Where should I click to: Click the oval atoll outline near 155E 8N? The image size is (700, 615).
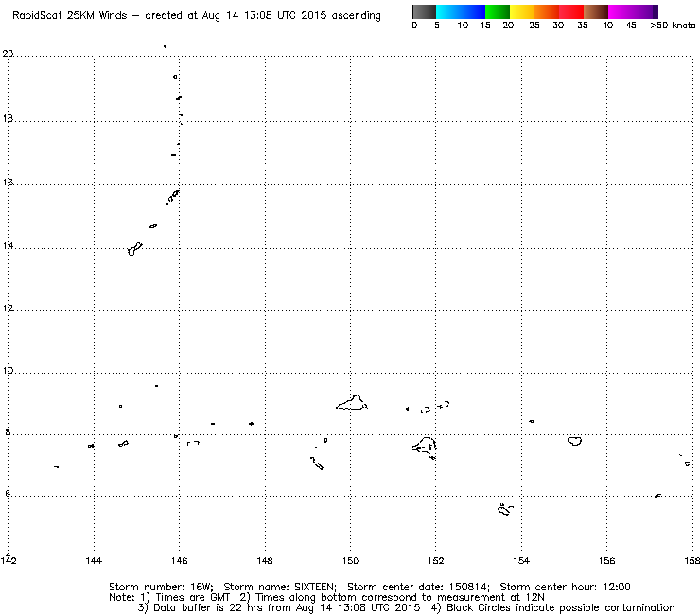pos(574,441)
